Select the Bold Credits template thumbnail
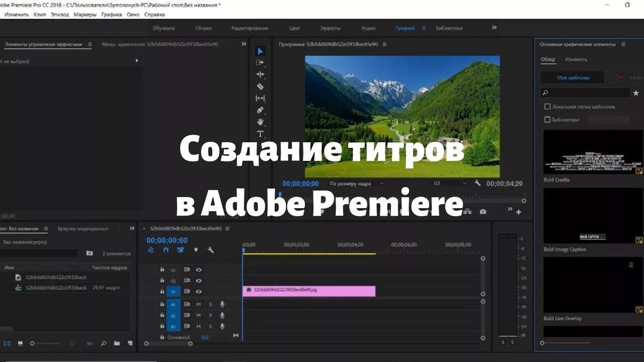Screen dimensions: 644x362 coord(593,152)
